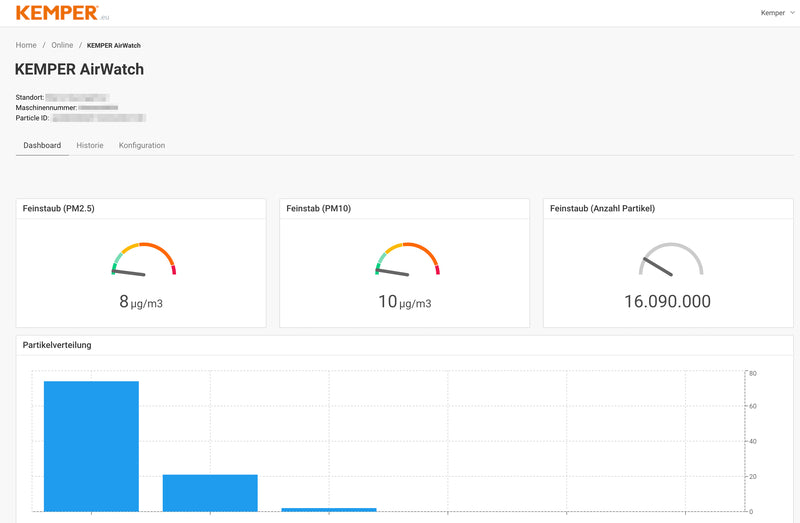Screen dimensions: 800x523
Task: Click the Feinstab PM10 gauge
Action: [x=407, y=260]
